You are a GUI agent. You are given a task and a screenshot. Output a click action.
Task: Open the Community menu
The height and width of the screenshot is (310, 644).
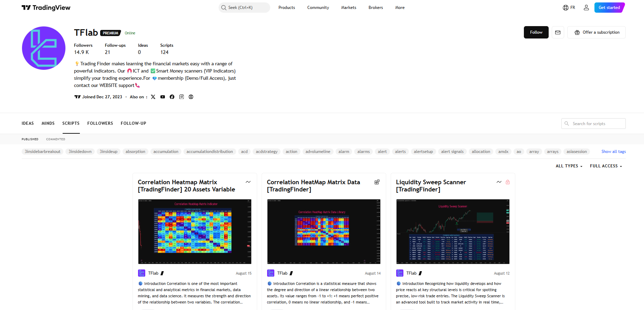coord(318,8)
